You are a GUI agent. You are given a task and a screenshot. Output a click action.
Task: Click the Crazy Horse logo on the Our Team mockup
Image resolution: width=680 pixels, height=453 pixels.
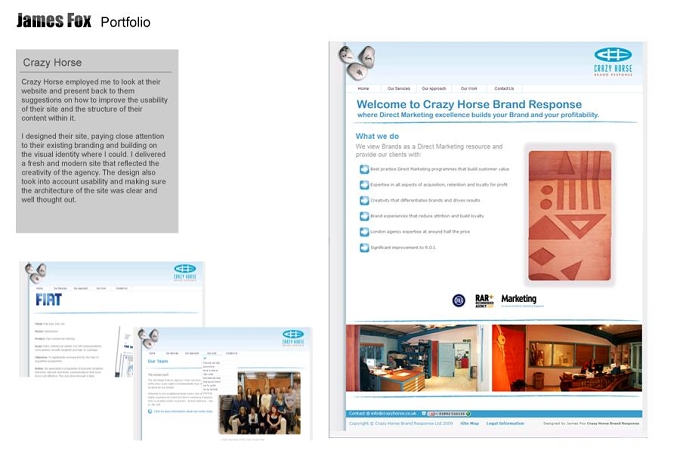tap(293, 337)
